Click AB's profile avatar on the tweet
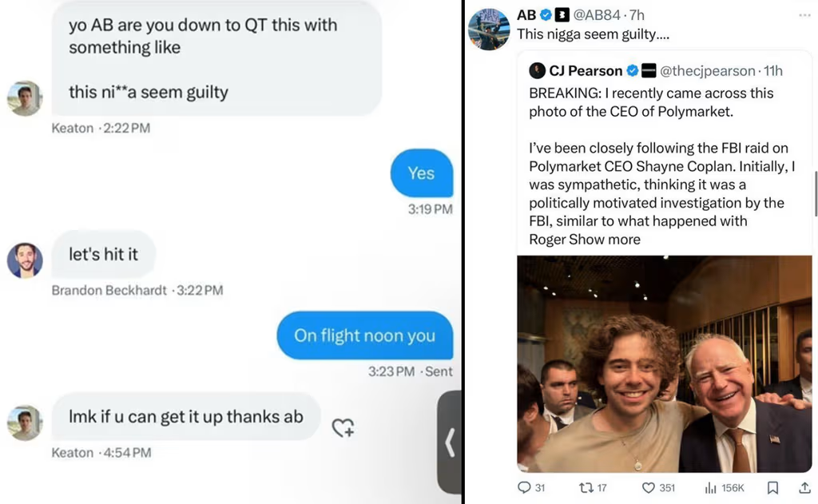The image size is (818, 504). tap(489, 30)
